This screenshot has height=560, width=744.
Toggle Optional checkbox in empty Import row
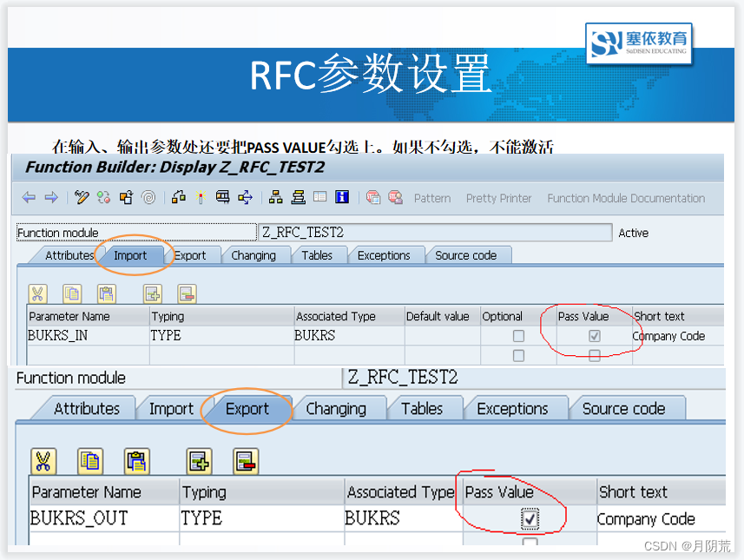pos(518,355)
